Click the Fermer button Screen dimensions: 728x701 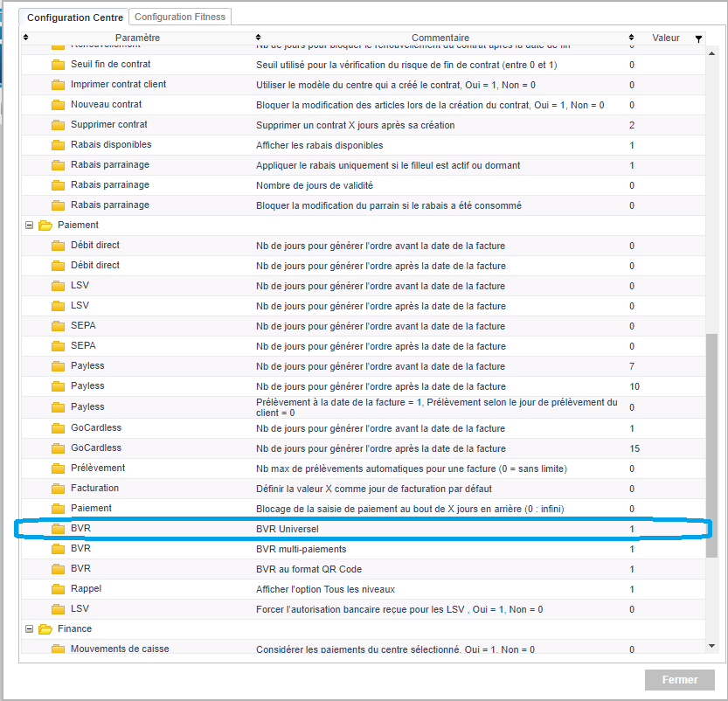(679, 680)
